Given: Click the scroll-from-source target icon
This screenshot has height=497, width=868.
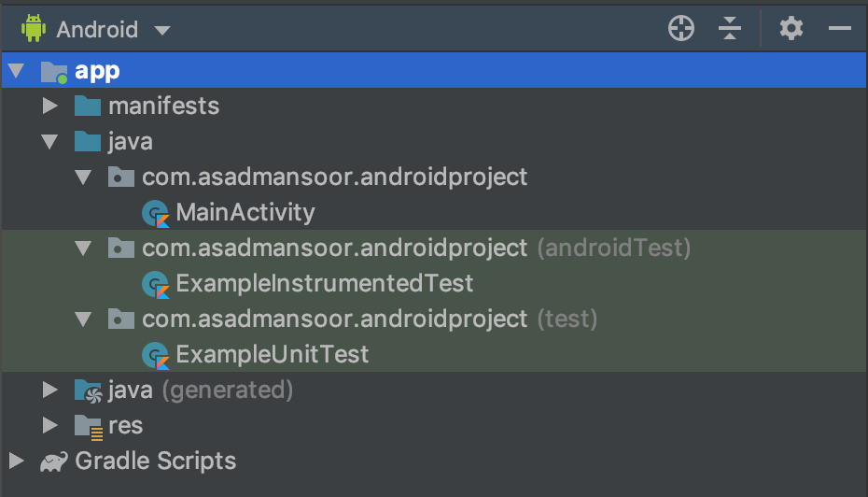Looking at the screenshot, I should pos(682,29).
